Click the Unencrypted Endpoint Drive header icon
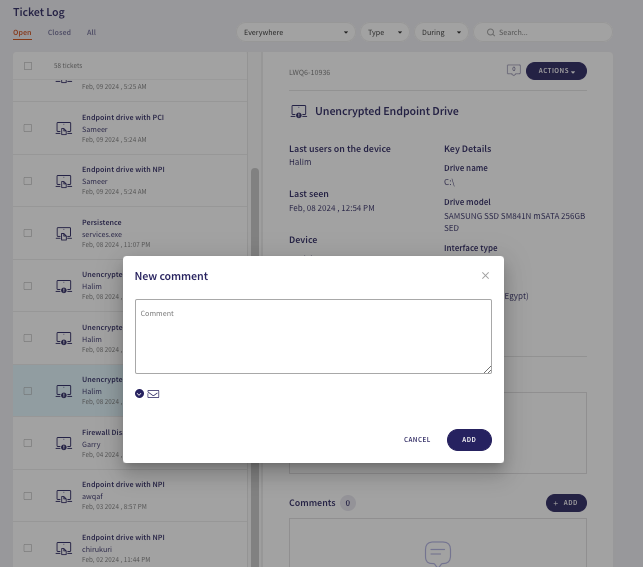The height and width of the screenshot is (567, 643). pos(297,112)
